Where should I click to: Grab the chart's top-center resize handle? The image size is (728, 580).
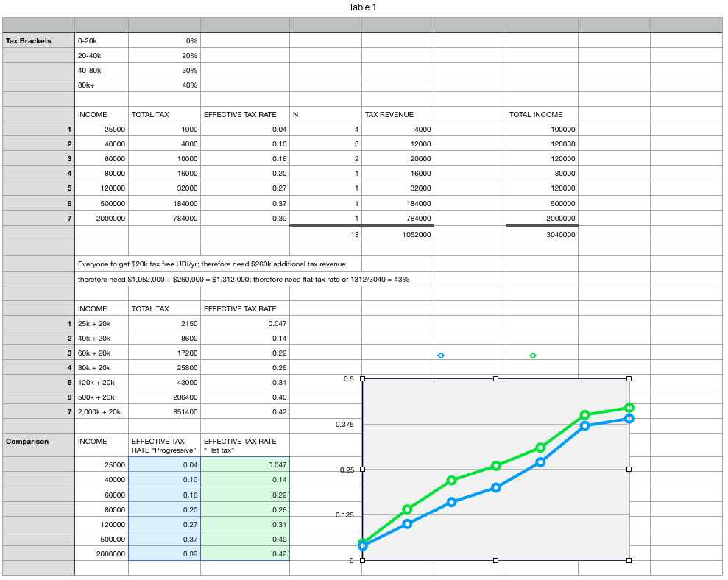[x=495, y=378]
